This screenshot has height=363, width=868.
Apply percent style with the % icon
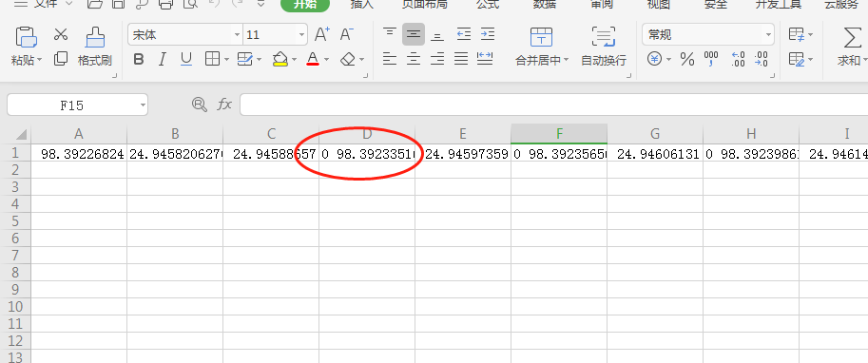pyautogui.click(x=687, y=59)
